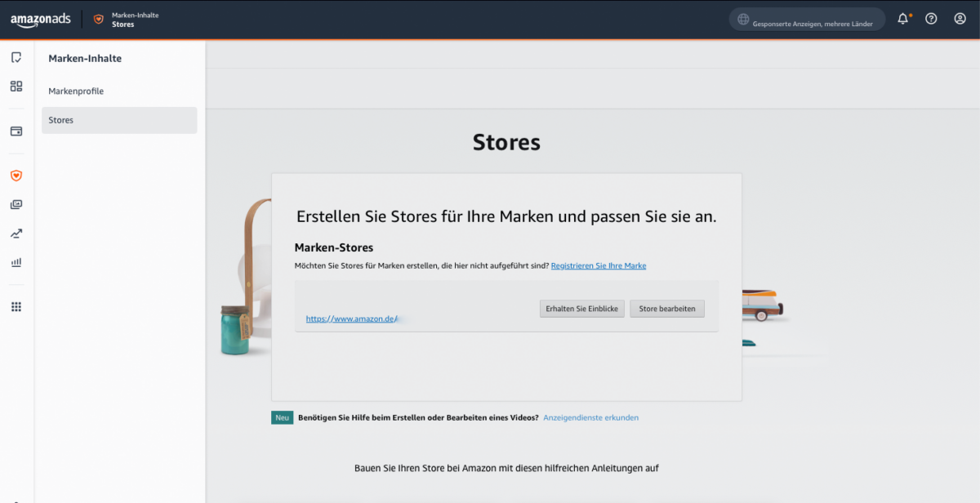This screenshot has width=980, height=503.
Task: Click the globe icon in country selector
Action: tap(743, 20)
